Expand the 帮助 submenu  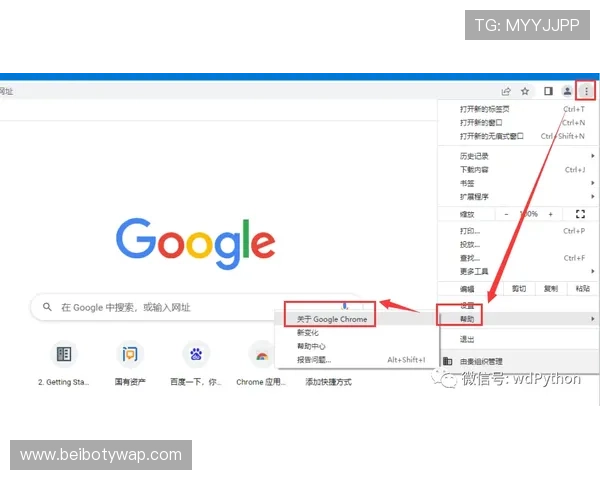pyautogui.click(x=518, y=319)
